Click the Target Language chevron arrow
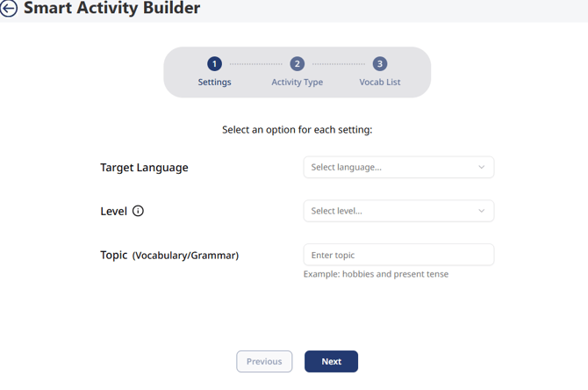Image resolution: width=588 pixels, height=390 pixels. pos(481,167)
